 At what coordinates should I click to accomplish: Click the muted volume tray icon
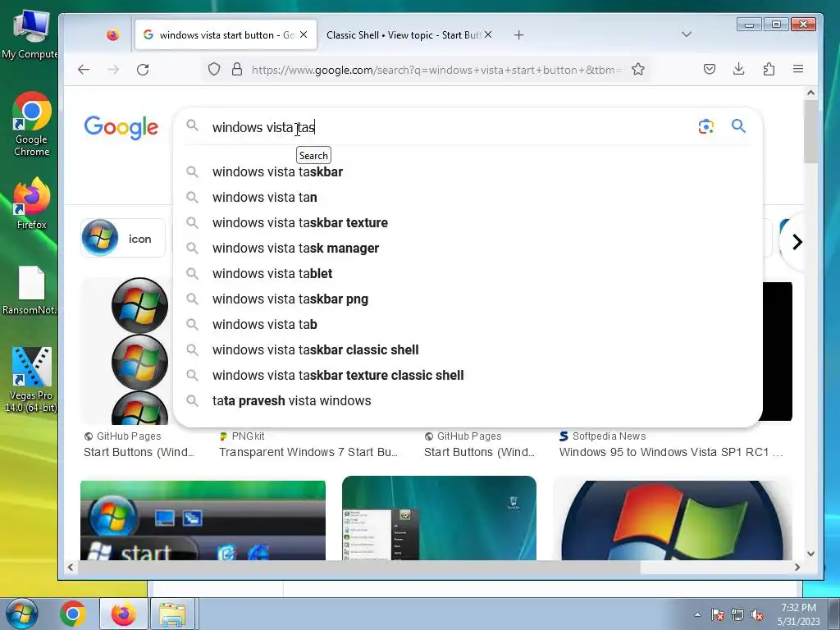[x=757, y=614]
